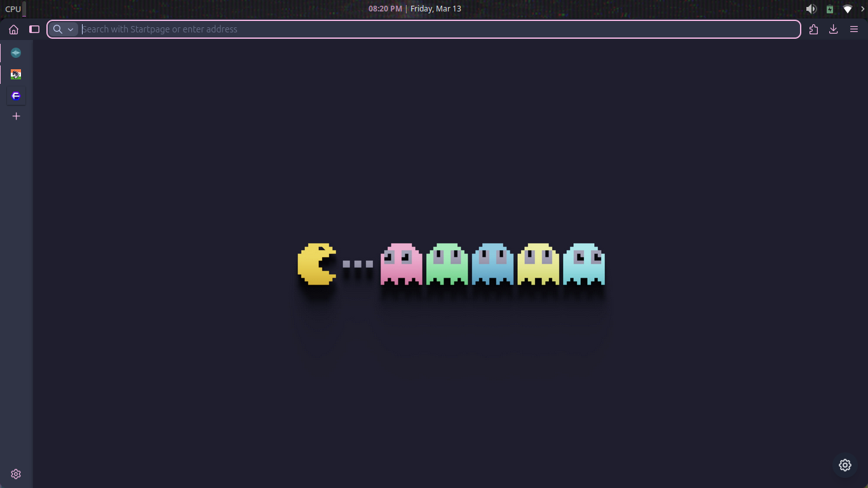Open the volume speaker icon in system bar
This screenshot has width=868, height=488.
[811, 9]
